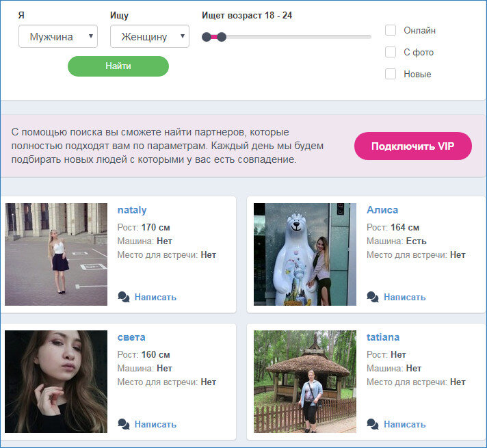The image size is (487, 448).
Task: Open nataly profile name link
Action: [x=132, y=210]
